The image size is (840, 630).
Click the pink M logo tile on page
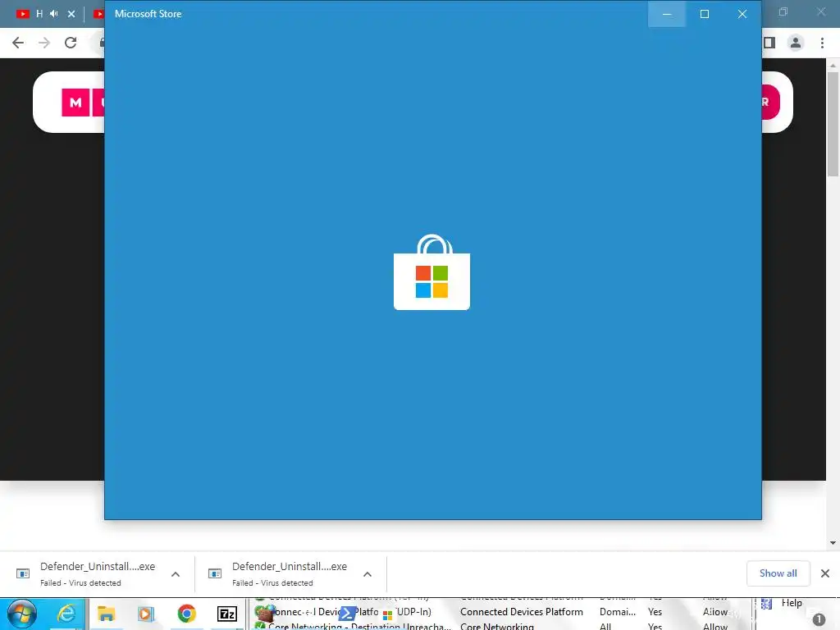[x=75, y=103]
